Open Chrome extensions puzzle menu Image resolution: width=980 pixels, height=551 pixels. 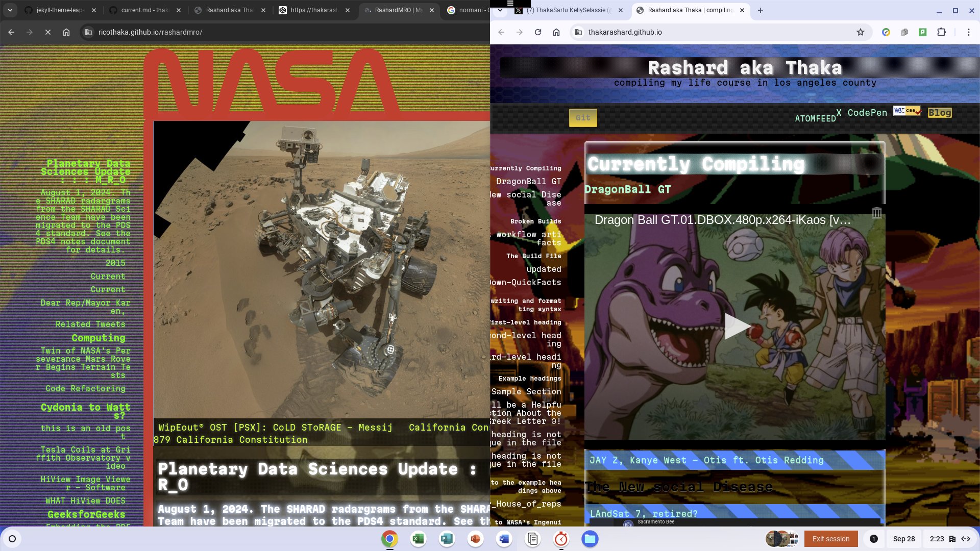[941, 32]
